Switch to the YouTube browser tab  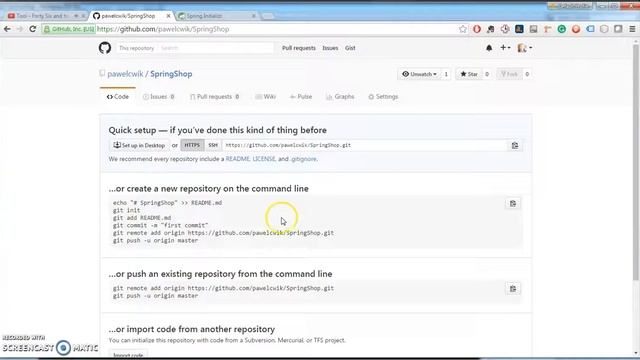click(x=46, y=16)
